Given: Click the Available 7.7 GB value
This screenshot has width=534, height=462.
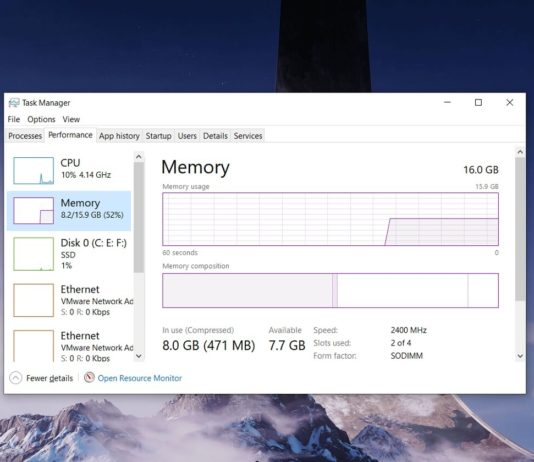Looking at the screenshot, I should click(x=287, y=345).
